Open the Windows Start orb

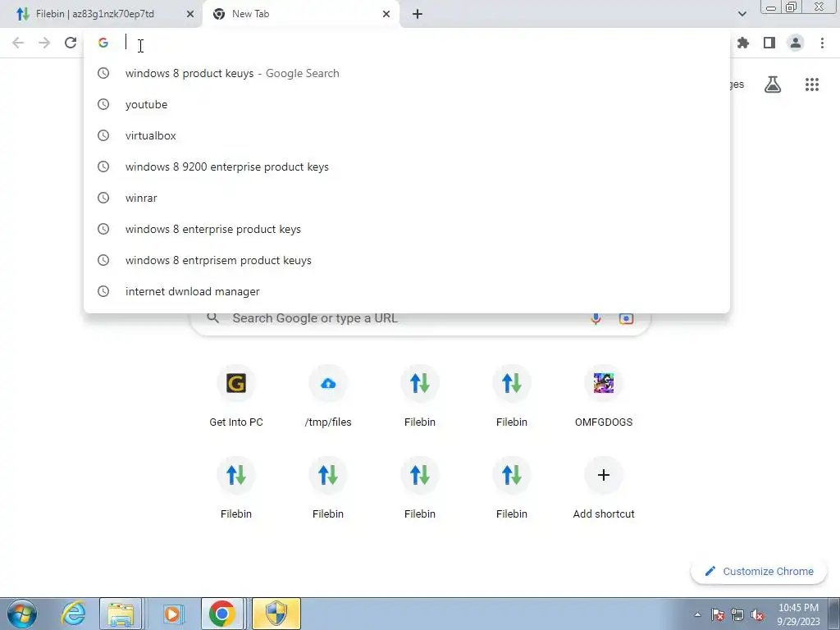click(21, 614)
